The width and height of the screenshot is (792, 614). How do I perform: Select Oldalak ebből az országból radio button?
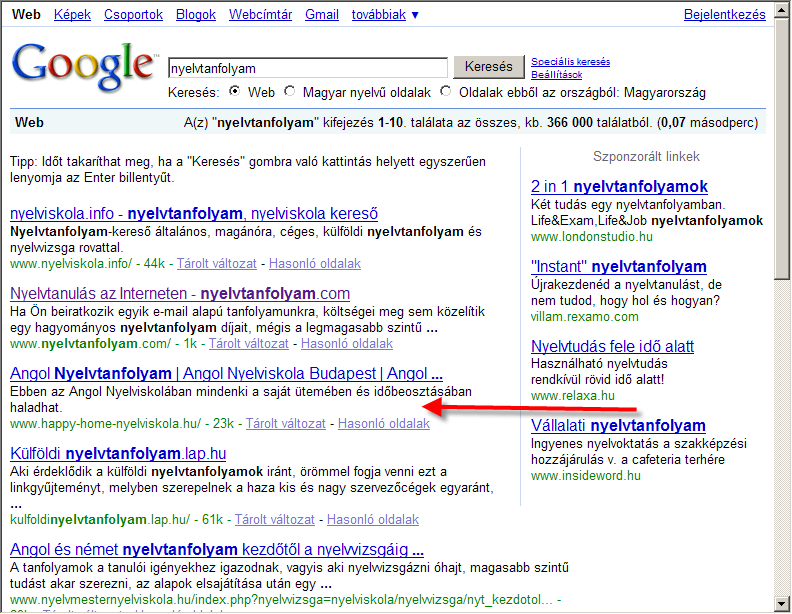click(446, 91)
